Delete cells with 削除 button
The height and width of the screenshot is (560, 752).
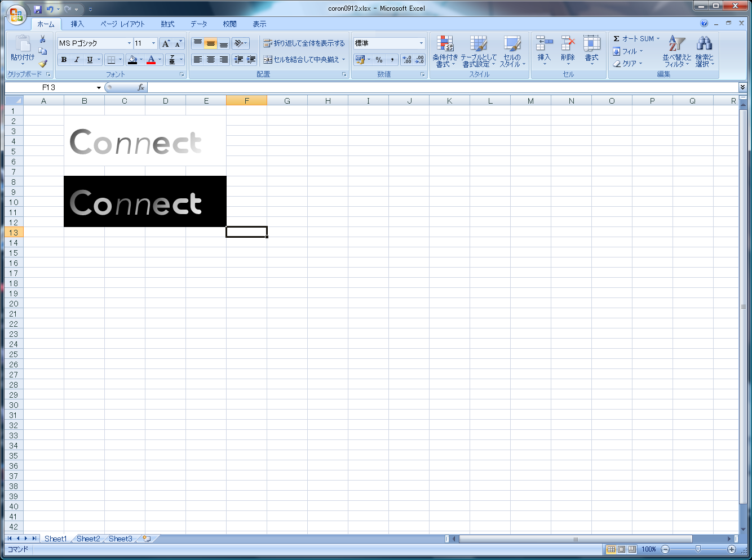click(568, 51)
